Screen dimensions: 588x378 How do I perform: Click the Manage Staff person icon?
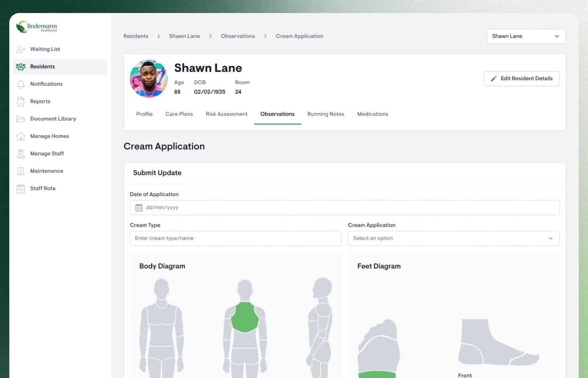[x=21, y=154]
